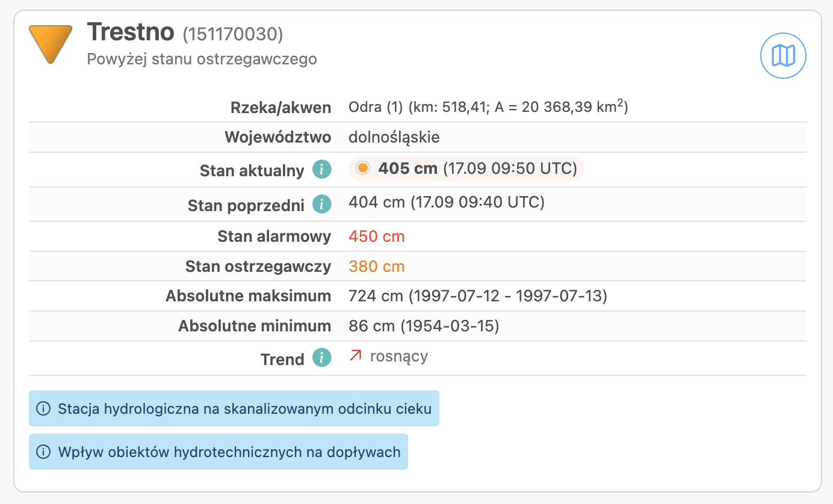Image resolution: width=833 pixels, height=504 pixels.
Task: Click the red 450 cm alarm level
Action: pos(377,236)
